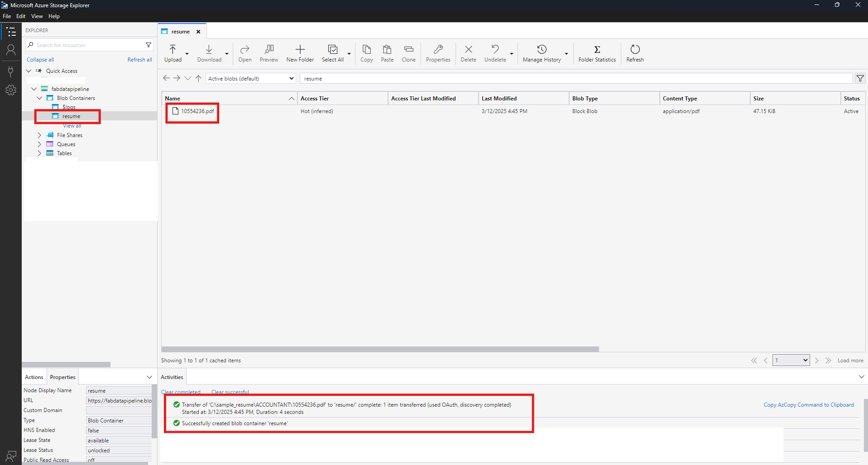Screen dimensions: 868x465
Task: Open the Active blobs dropdown
Action: click(250, 78)
